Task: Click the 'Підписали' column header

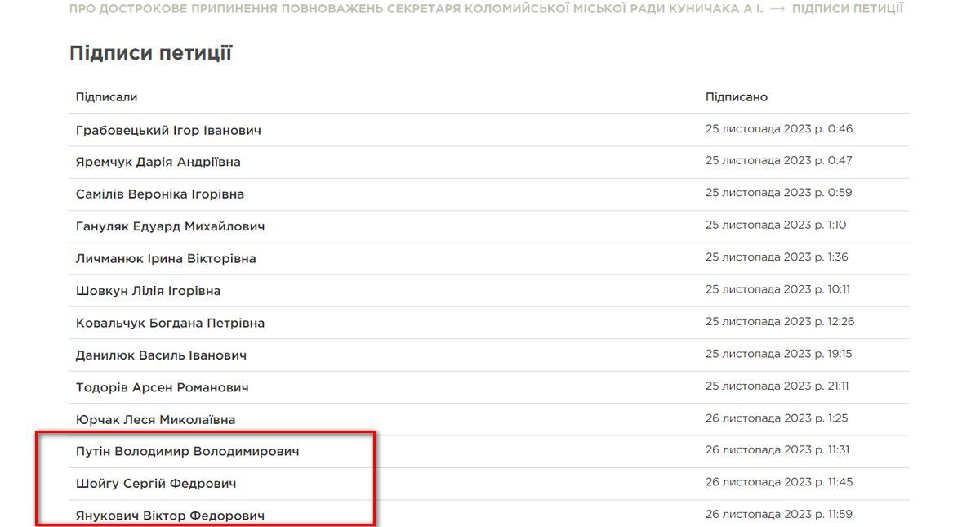Action: [106, 97]
